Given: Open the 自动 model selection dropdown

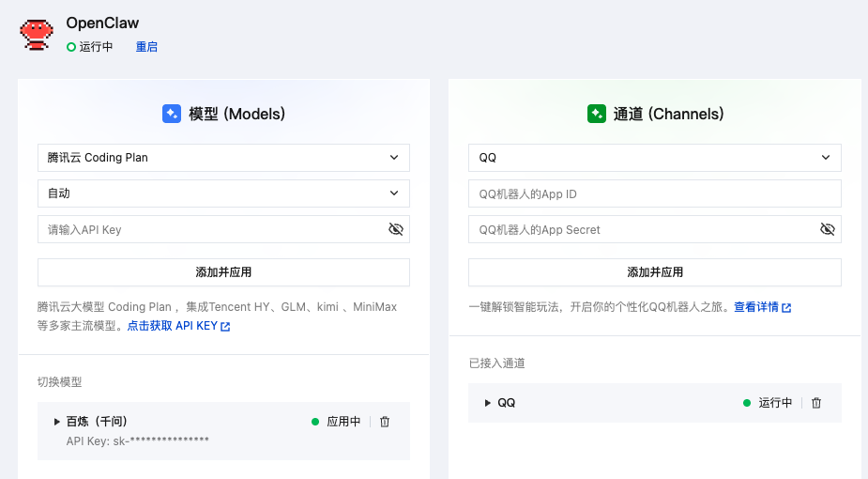Looking at the screenshot, I should click(x=223, y=193).
